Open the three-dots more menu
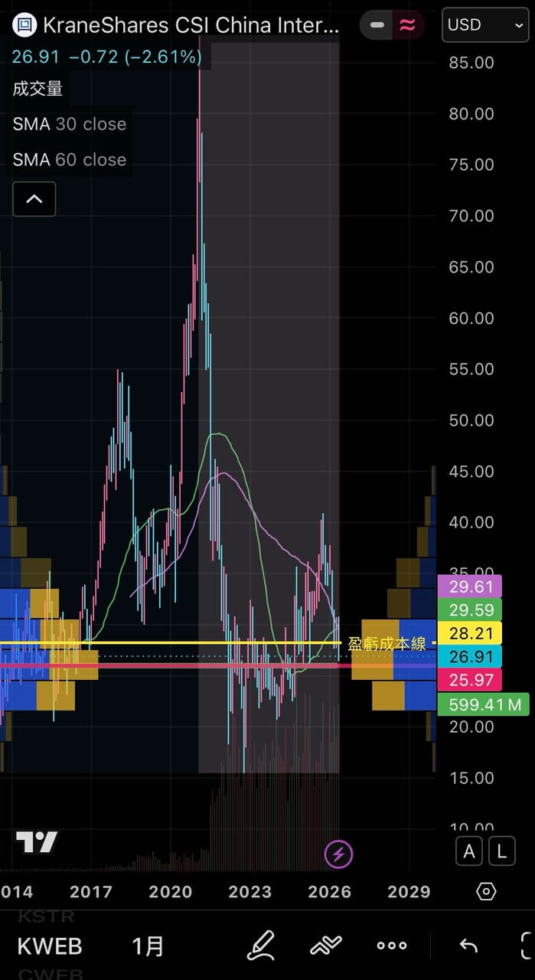This screenshot has width=535, height=980. [x=392, y=946]
